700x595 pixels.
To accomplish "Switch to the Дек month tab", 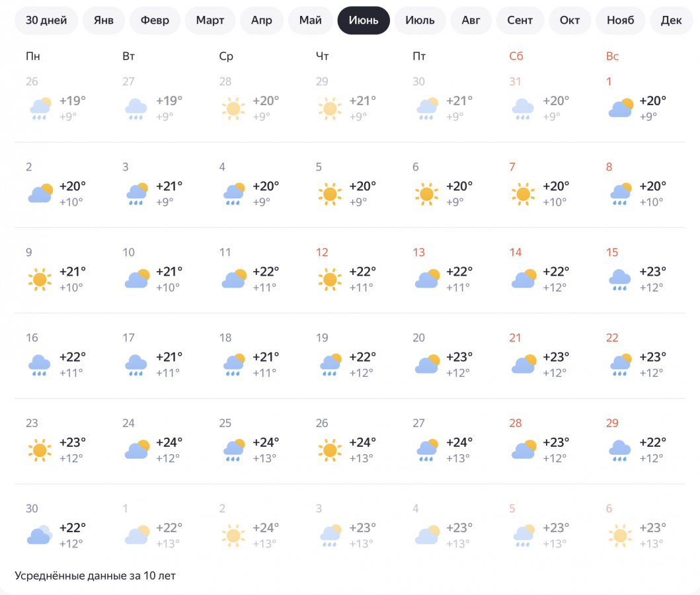I will (x=671, y=20).
